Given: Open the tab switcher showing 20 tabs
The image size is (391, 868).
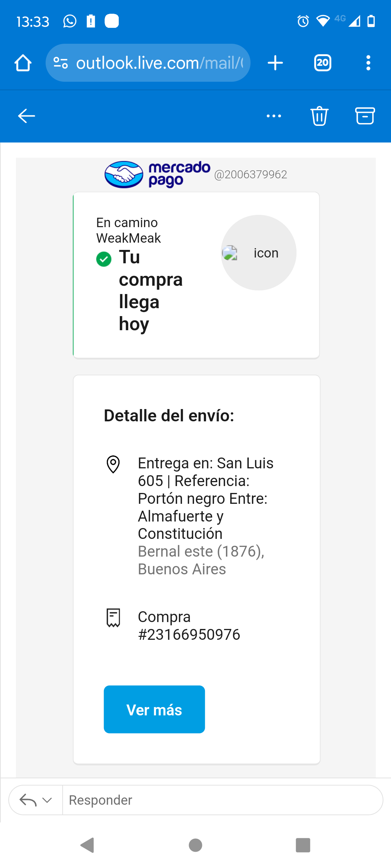Looking at the screenshot, I should pos(323,63).
